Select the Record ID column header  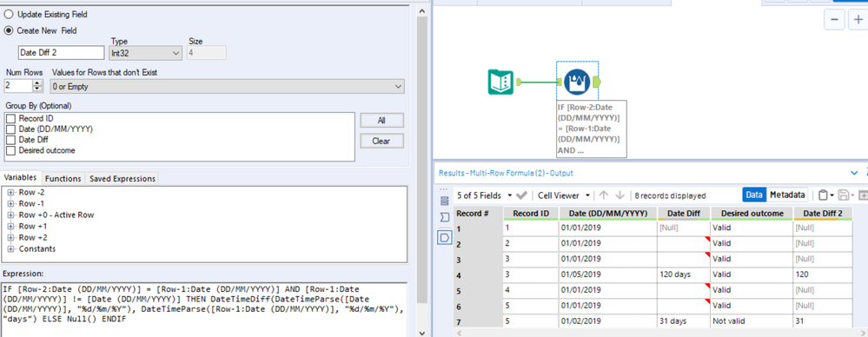coord(531,213)
